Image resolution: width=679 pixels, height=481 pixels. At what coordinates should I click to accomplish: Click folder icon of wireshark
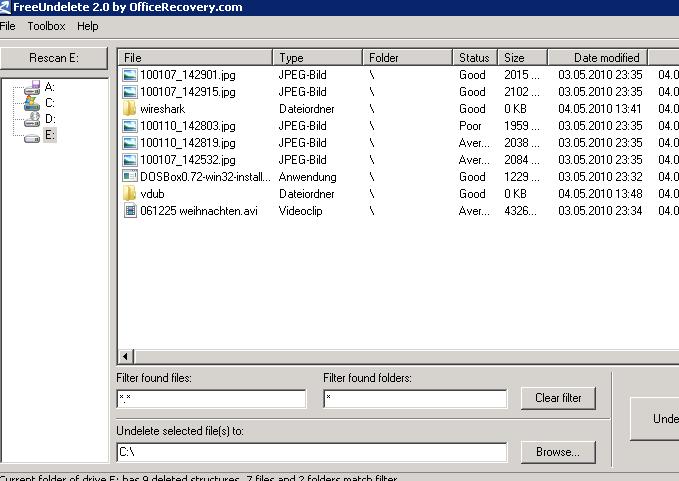129,109
